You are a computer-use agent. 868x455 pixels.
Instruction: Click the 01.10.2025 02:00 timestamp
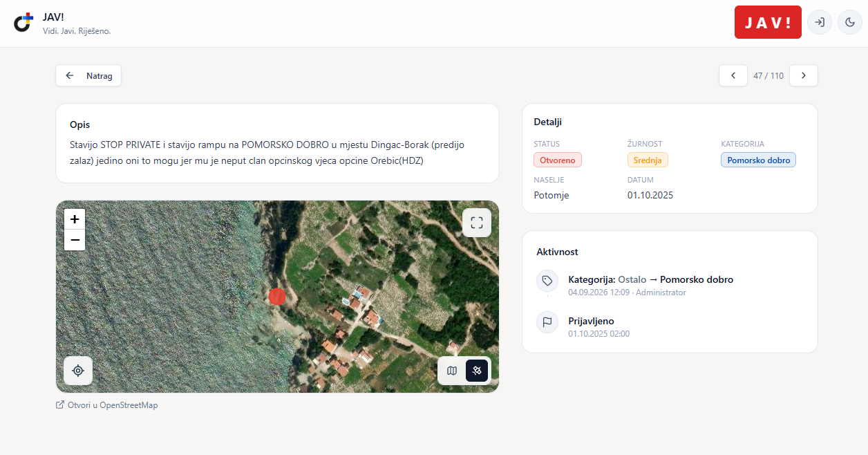coord(598,334)
